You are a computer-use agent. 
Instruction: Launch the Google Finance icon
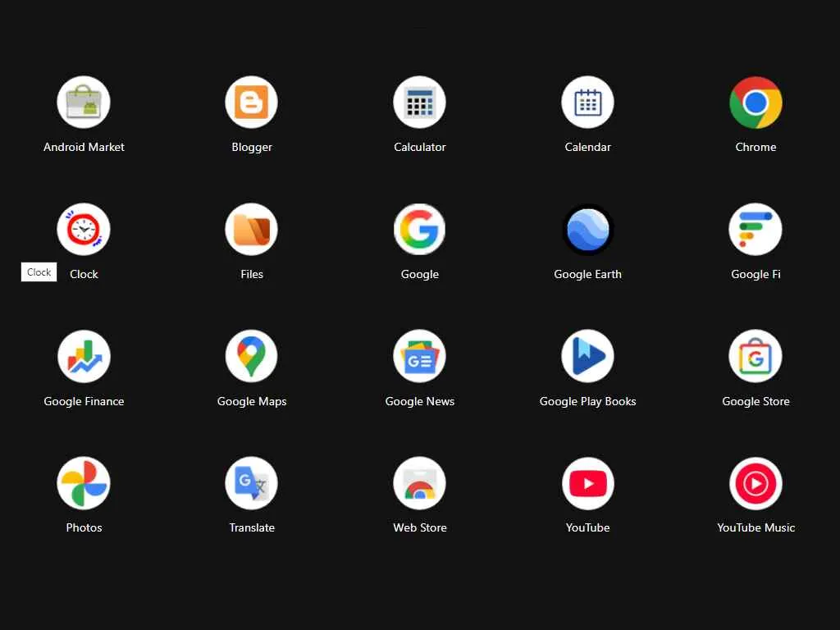84,356
